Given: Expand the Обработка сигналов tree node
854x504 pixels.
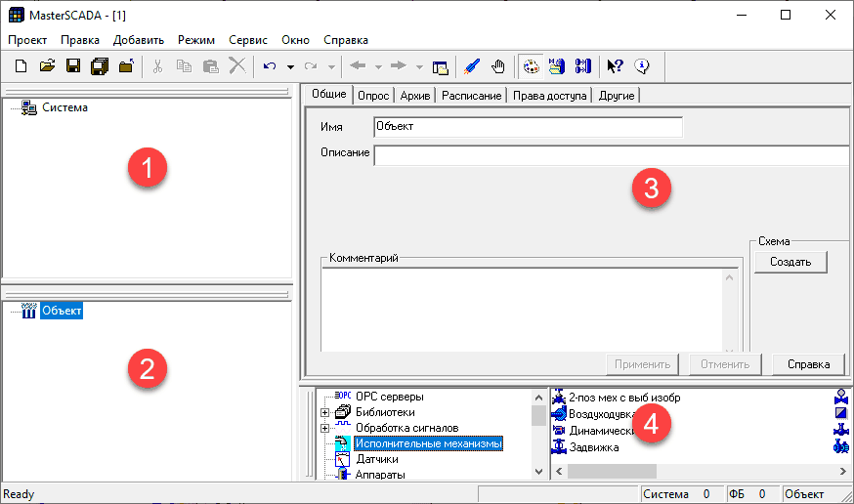Looking at the screenshot, I should (x=324, y=429).
